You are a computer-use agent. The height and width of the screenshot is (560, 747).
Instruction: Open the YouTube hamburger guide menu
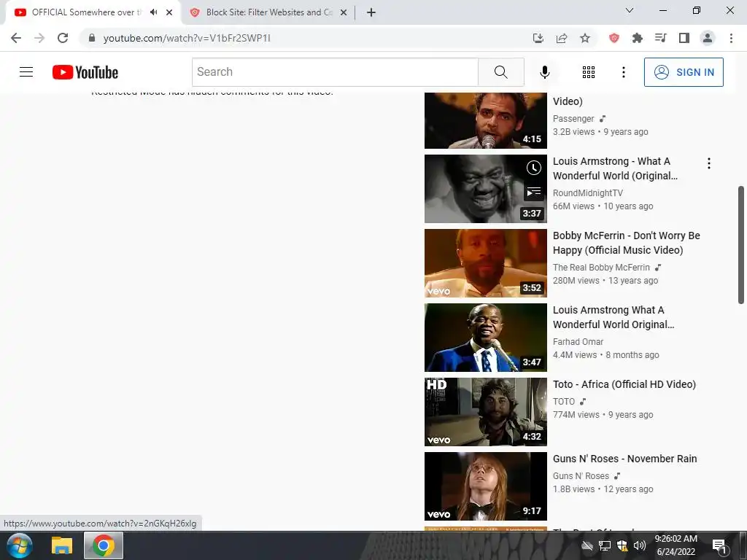coord(26,72)
